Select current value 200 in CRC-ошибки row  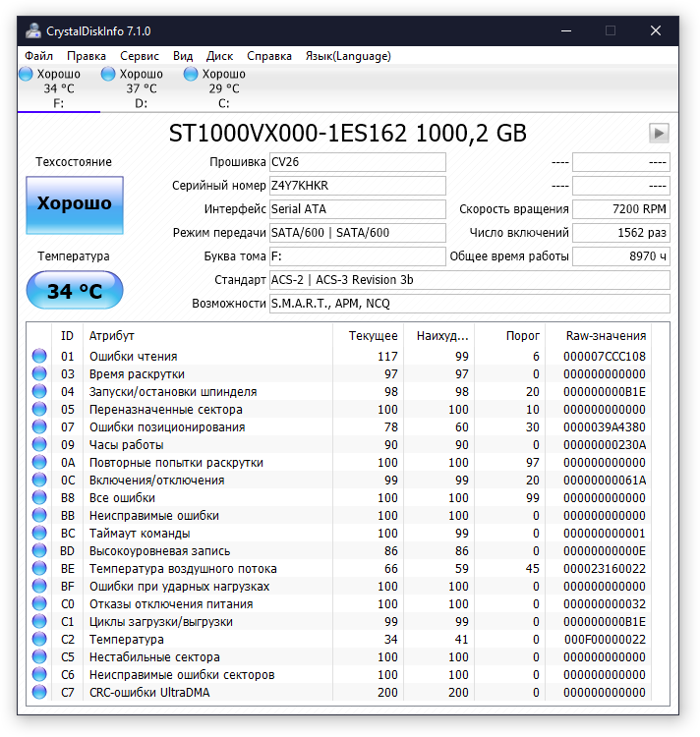click(x=387, y=693)
